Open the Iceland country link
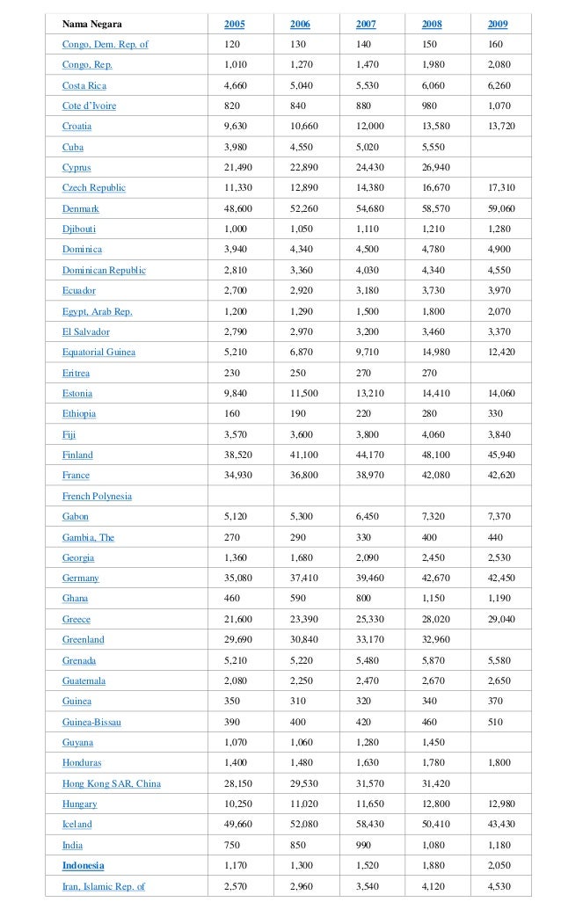The height and width of the screenshot is (924, 561). (x=77, y=825)
